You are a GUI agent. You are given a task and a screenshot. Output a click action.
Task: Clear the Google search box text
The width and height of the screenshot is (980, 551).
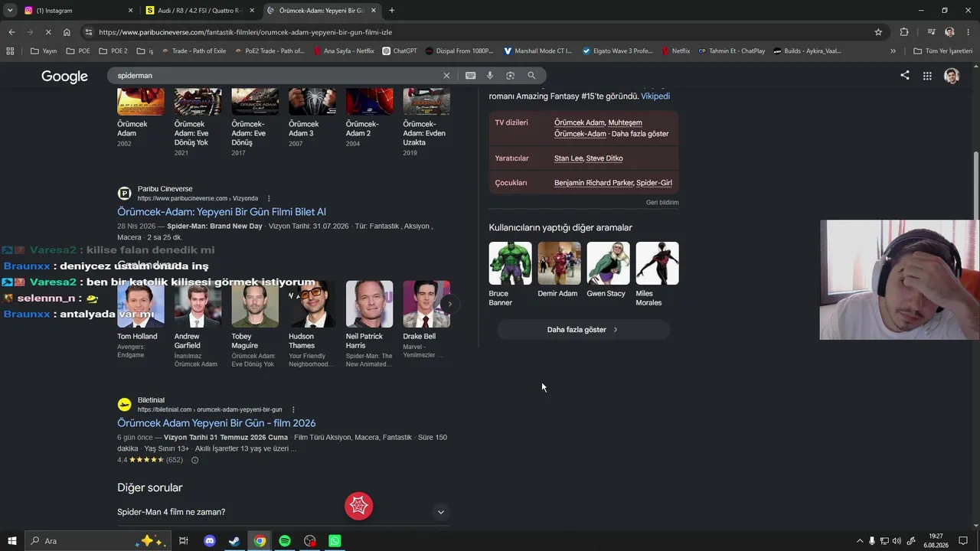click(446, 76)
